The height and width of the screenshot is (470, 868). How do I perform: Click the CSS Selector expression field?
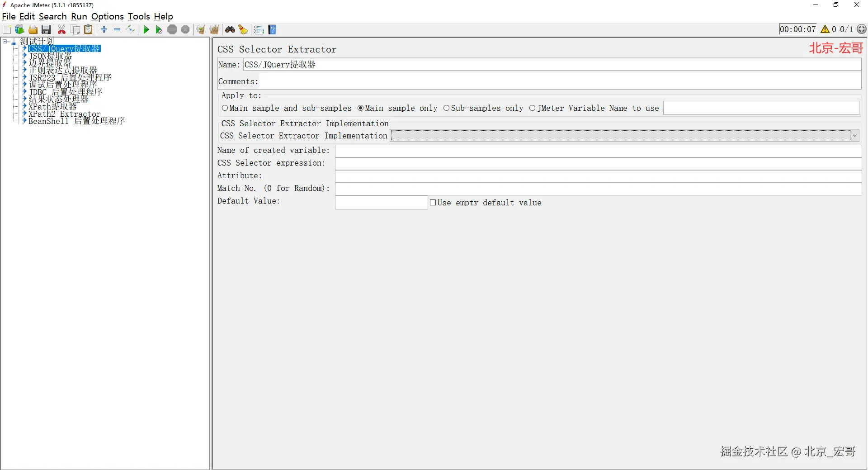point(598,163)
